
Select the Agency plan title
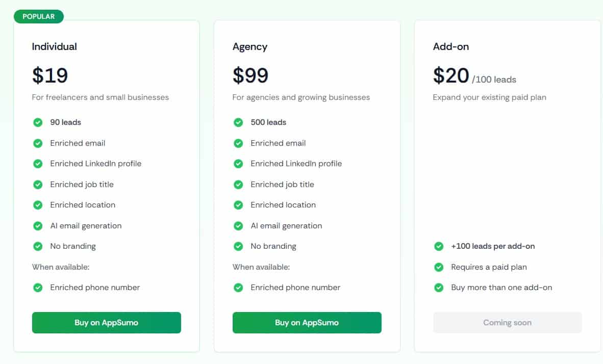[250, 46]
